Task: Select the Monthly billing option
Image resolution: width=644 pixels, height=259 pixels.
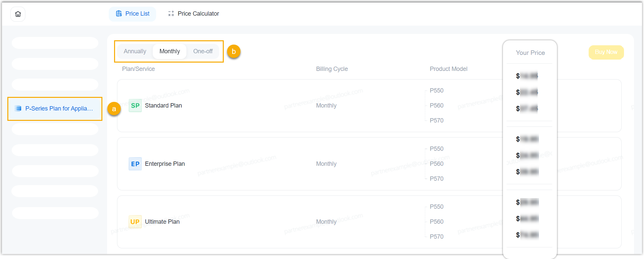Action: (x=169, y=51)
